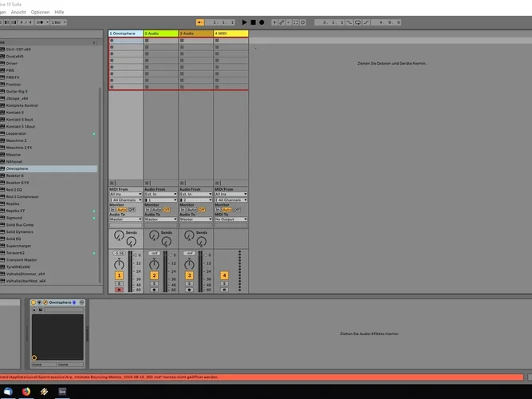Click the 4 / 4 time signature field
532x399 pixels.
click(x=26, y=22)
